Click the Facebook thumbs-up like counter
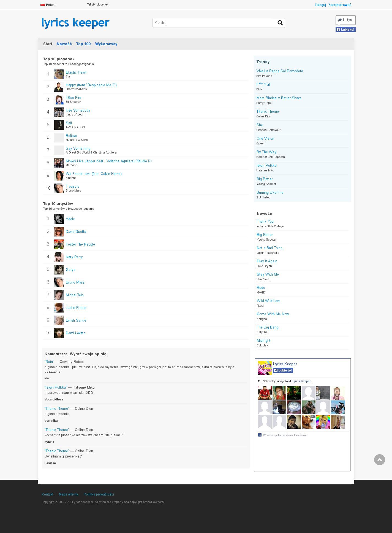The height and width of the screenshot is (533, 392). tap(345, 20)
